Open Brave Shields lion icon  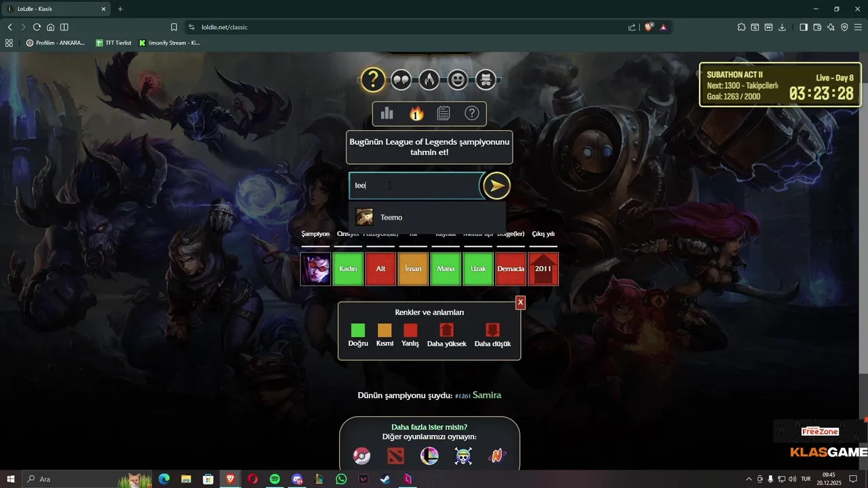click(x=649, y=27)
